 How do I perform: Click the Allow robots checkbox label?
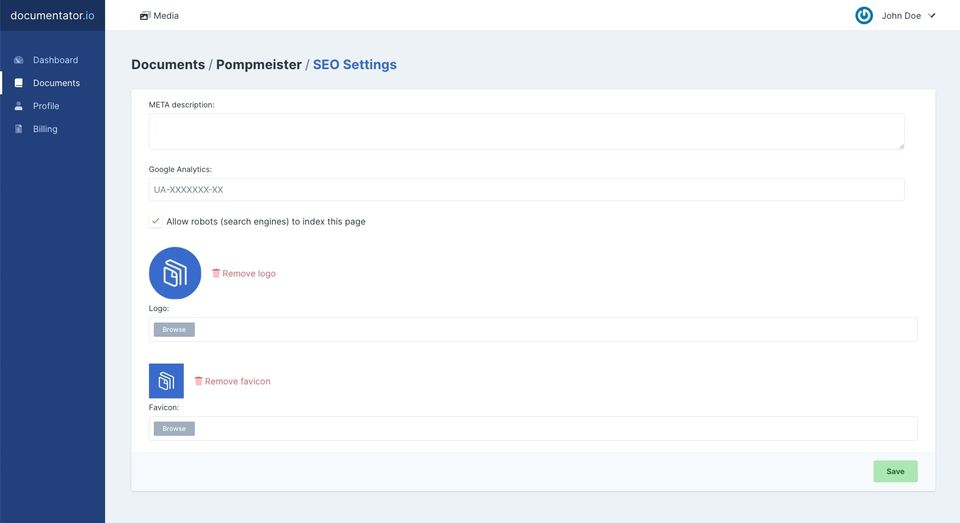click(266, 222)
